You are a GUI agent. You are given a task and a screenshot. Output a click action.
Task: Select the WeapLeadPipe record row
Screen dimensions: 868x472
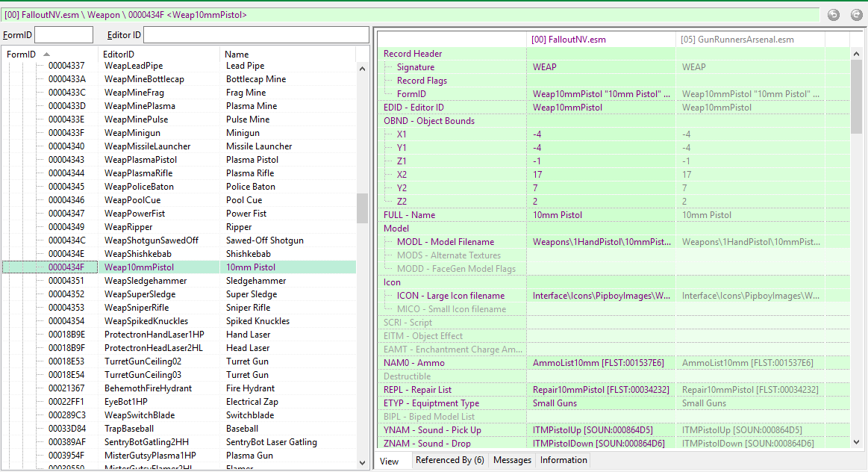point(179,66)
